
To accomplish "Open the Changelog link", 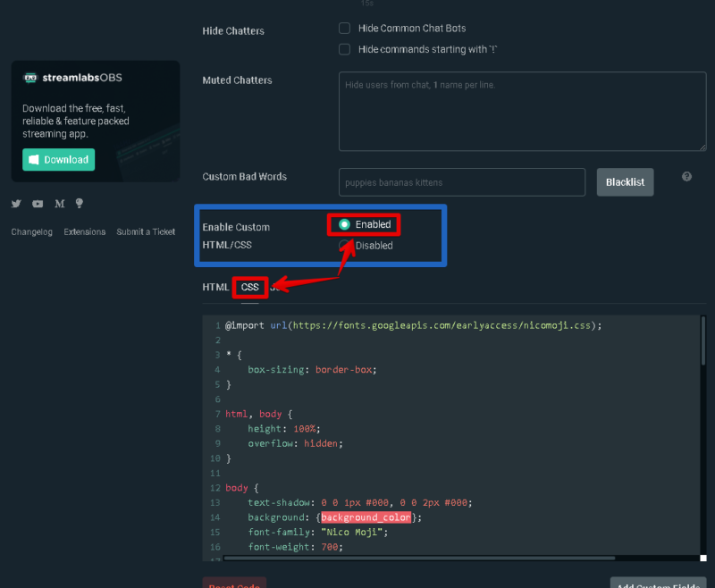I will [x=31, y=231].
